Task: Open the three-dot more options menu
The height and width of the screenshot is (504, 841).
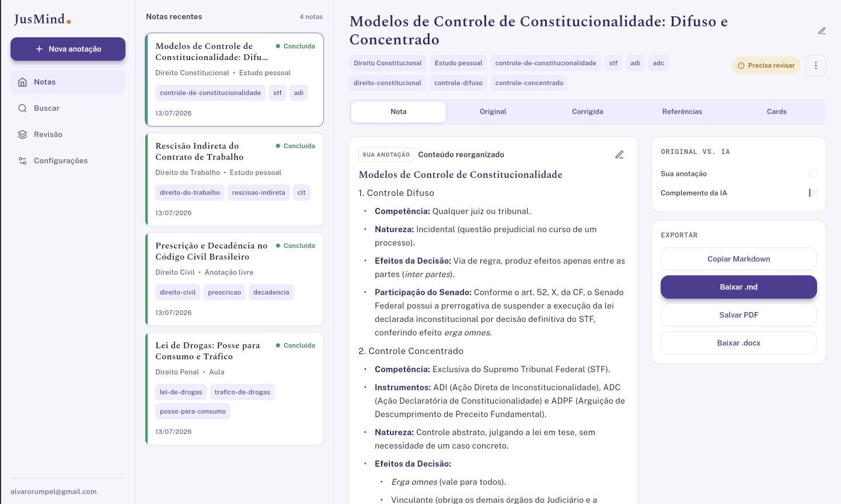Action: [x=816, y=65]
